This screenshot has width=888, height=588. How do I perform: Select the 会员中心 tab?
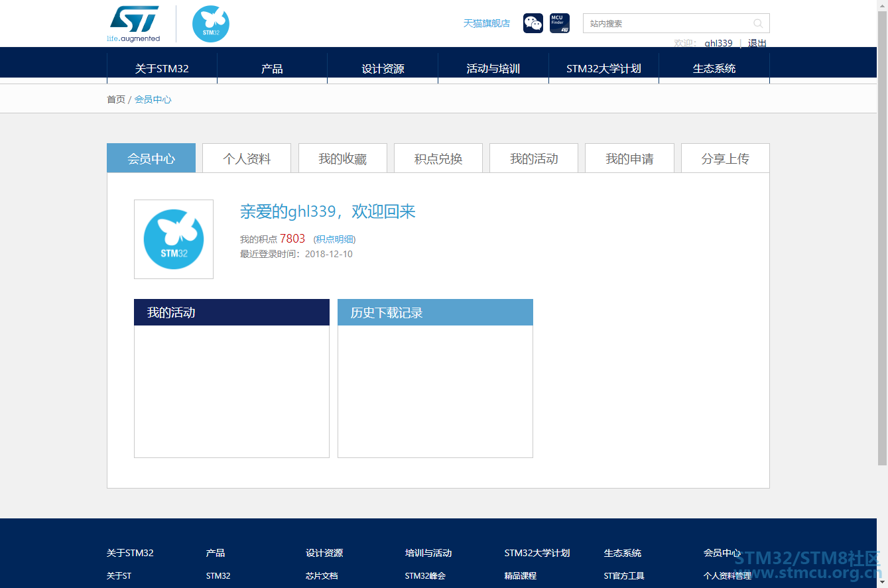(x=151, y=158)
